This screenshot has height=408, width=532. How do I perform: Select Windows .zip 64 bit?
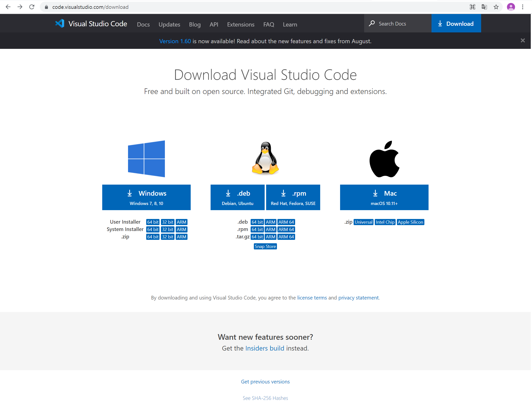pos(153,237)
